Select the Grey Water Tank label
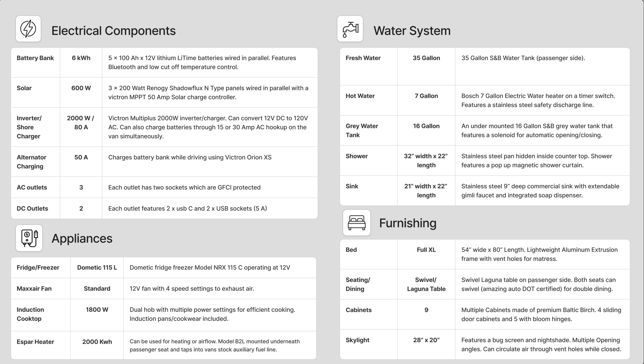 point(362,130)
